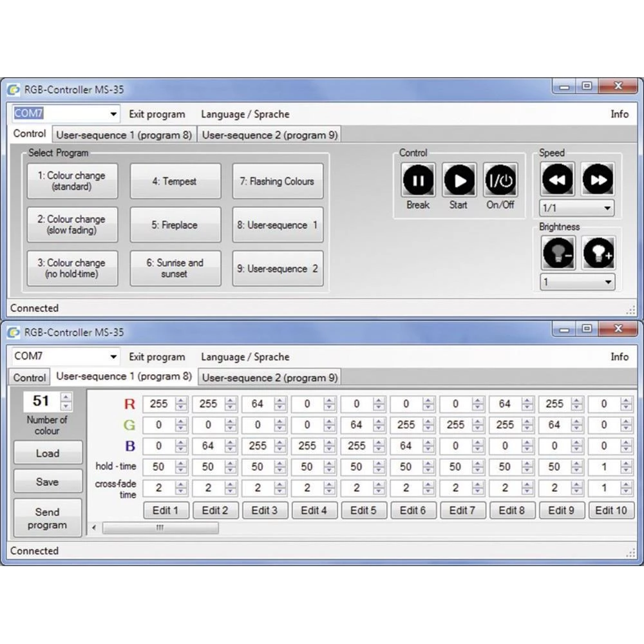Open the Speed 1/1 dropdown
644x644 pixels.
tap(576, 209)
